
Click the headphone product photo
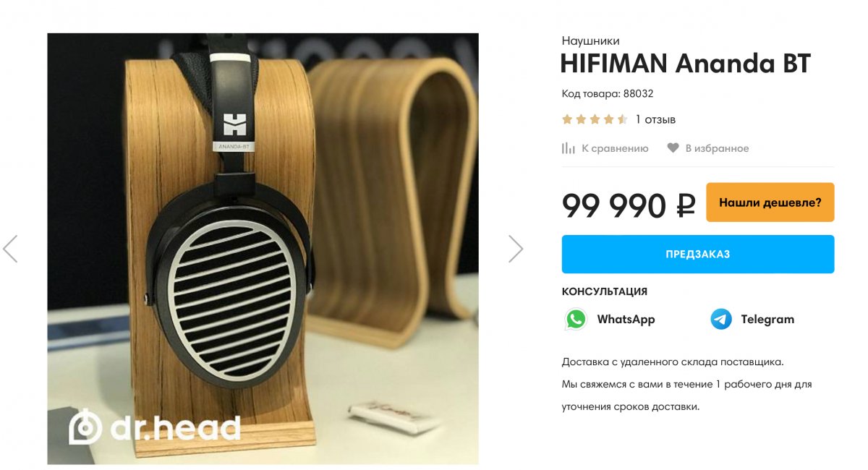pyautogui.click(x=263, y=249)
